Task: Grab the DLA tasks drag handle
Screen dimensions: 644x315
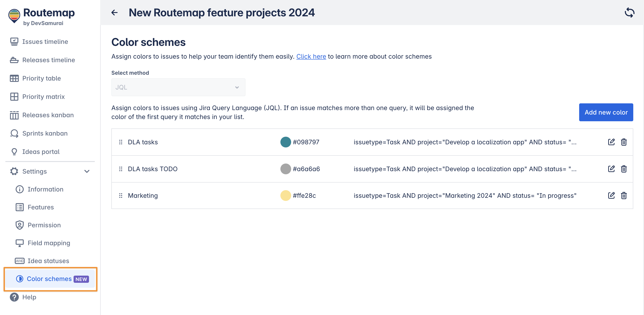Action: tap(121, 142)
